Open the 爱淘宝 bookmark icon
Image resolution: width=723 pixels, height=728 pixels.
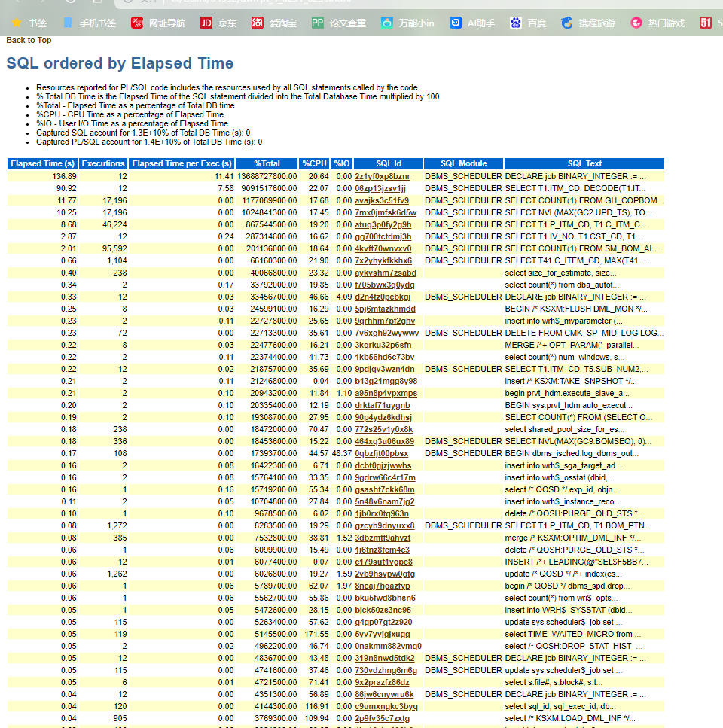click(x=258, y=23)
